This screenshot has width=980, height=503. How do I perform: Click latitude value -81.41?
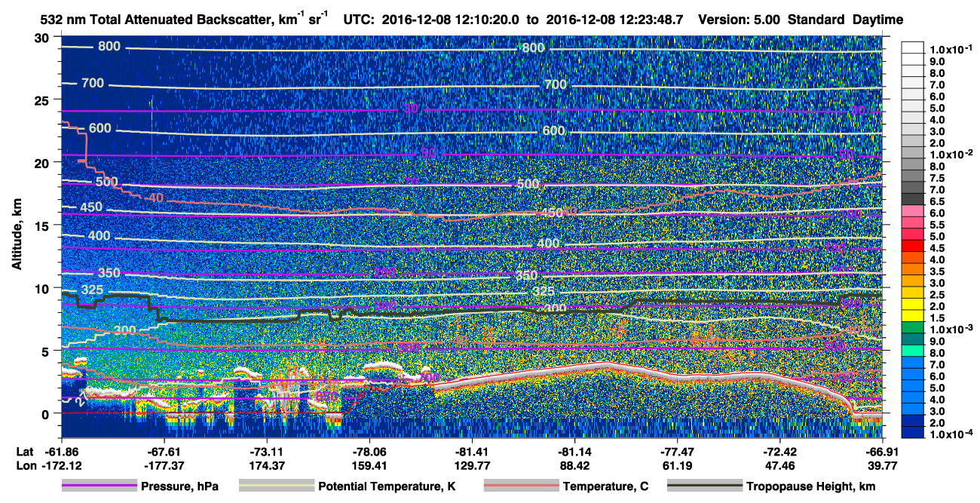click(473, 452)
